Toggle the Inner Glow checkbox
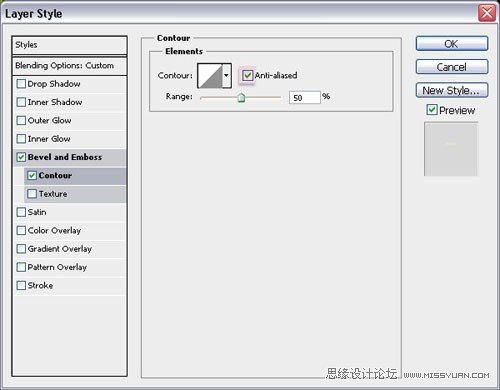Viewport: 500px width, 390px height. (x=21, y=139)
